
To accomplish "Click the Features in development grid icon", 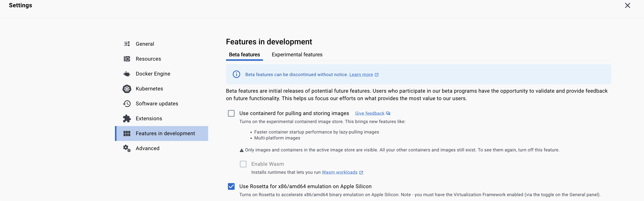I will coord(127,134).
